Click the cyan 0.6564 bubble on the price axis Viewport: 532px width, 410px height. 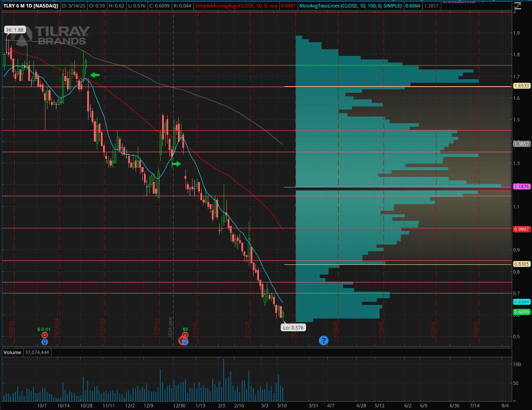tap(521, 302)
